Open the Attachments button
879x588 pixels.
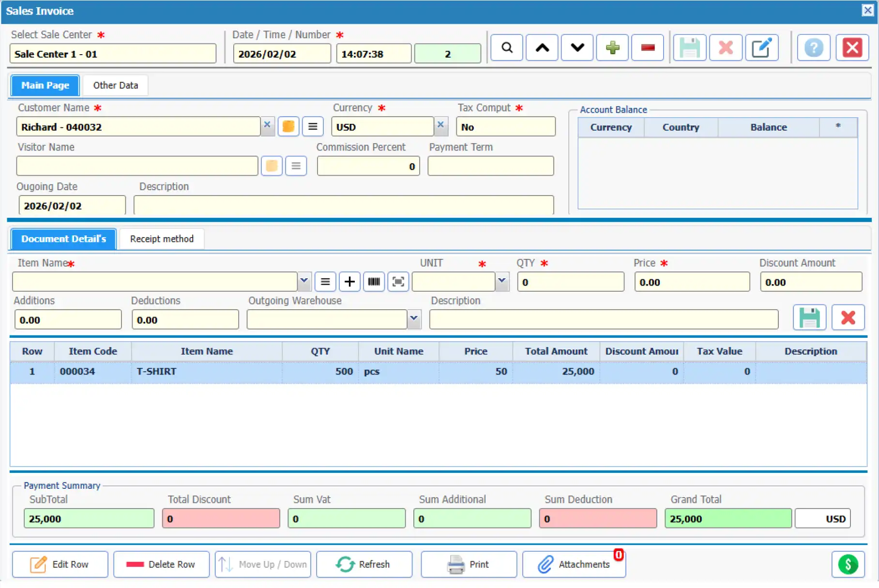click(x=574, y=564)
